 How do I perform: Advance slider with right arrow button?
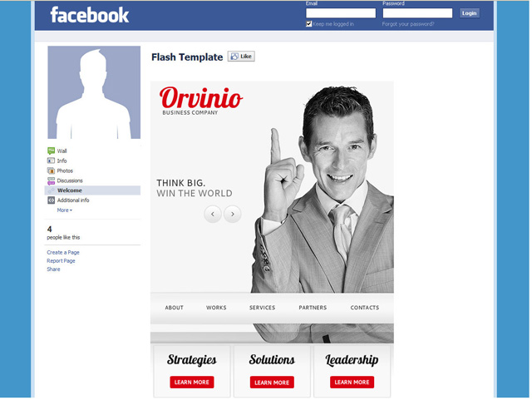tap(233, 214)
